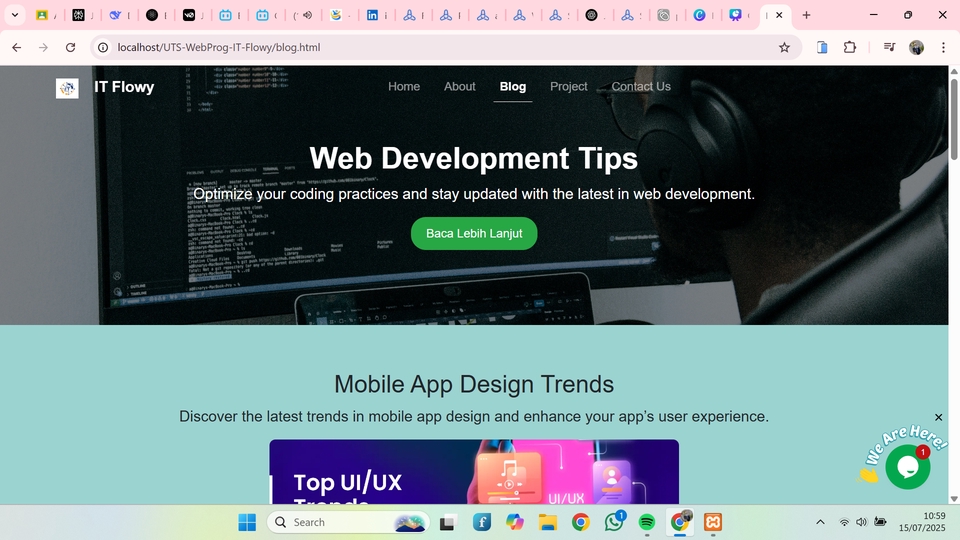Bookmark this page with the star icon

784,47
